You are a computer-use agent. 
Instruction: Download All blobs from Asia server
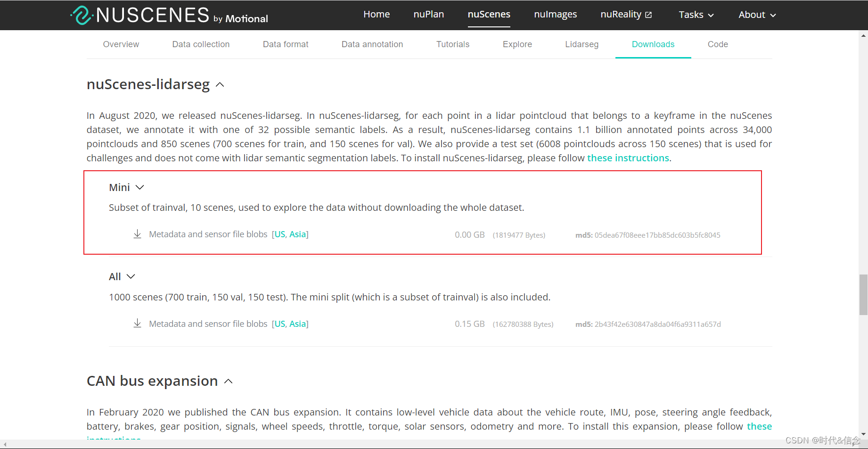pyautogui.click(x=297, y=324)
